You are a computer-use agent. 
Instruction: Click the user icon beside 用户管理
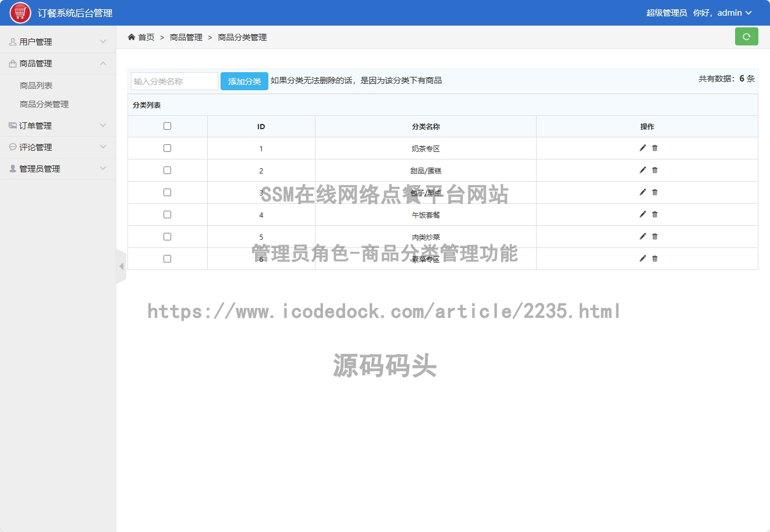(13, 42)
